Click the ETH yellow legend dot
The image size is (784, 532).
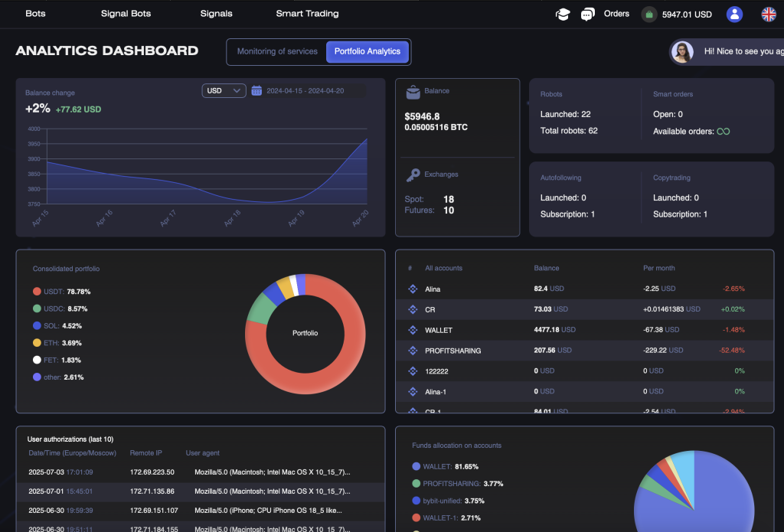pos(37,342)
